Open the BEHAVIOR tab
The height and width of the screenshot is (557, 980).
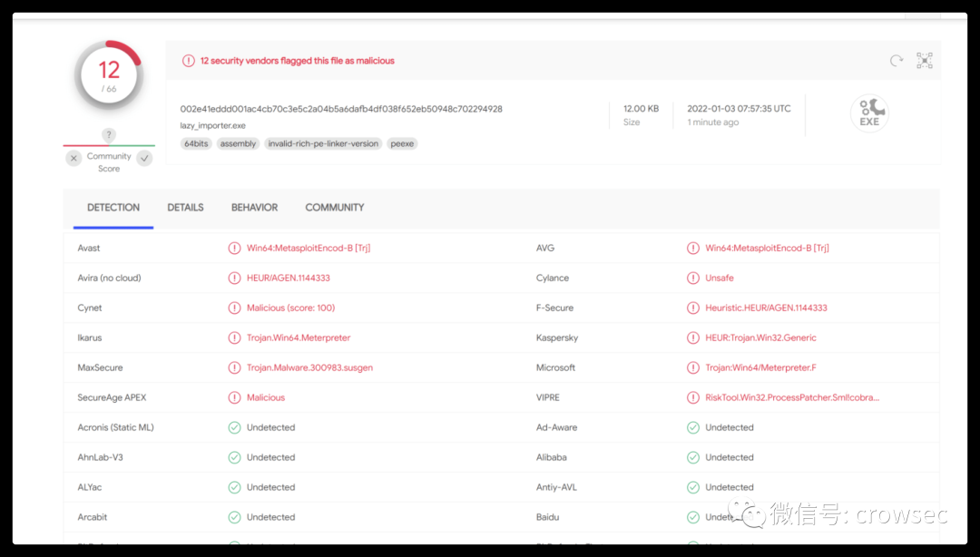click(254, 208)
